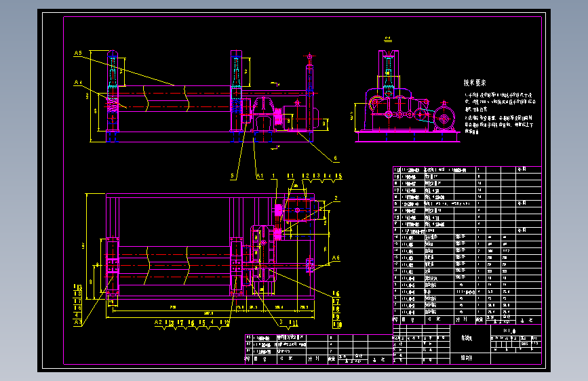Screen dimensions: 588x381
Task: Click the A2 callout label
Action: pos(158,322)
